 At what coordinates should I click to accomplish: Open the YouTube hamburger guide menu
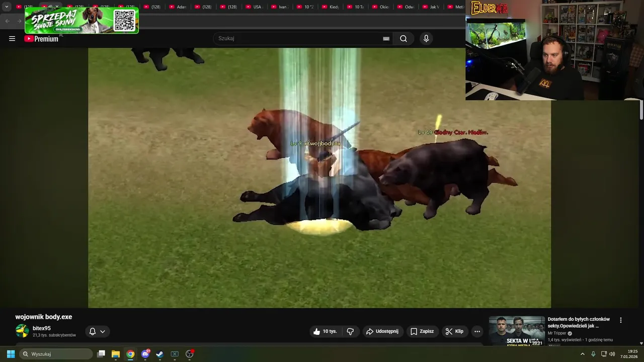(12, 39)
